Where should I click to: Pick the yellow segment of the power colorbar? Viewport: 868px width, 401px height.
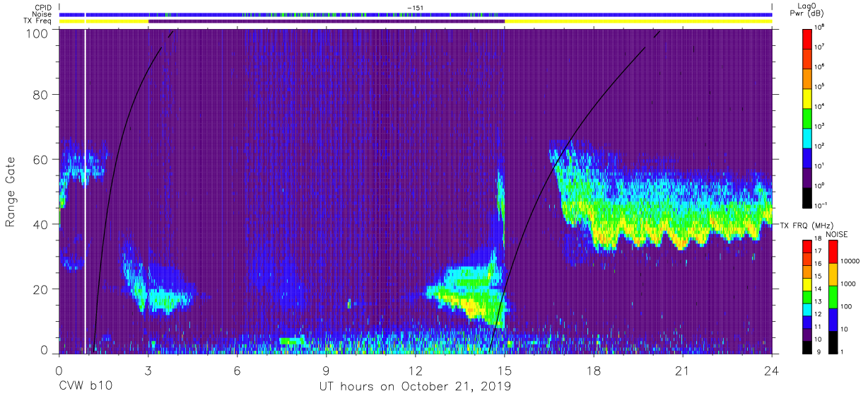click(x=808, y=98)
